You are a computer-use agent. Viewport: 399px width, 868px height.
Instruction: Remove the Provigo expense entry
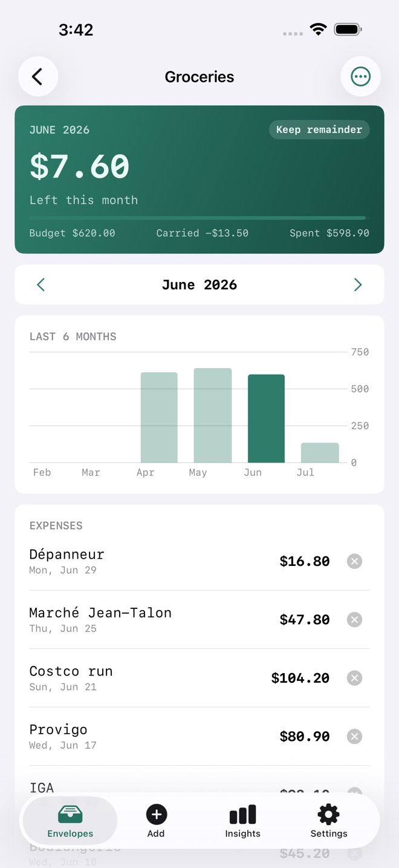coord(355,736)
